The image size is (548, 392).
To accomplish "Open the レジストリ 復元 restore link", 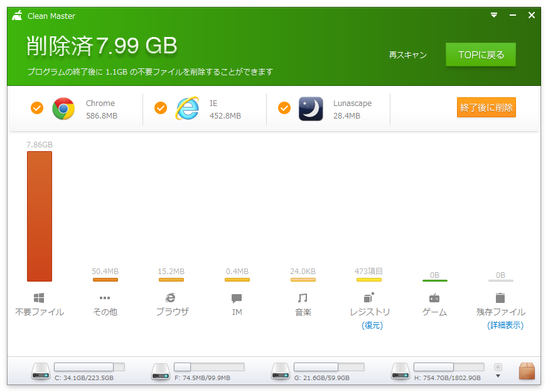I will point(372,326).
